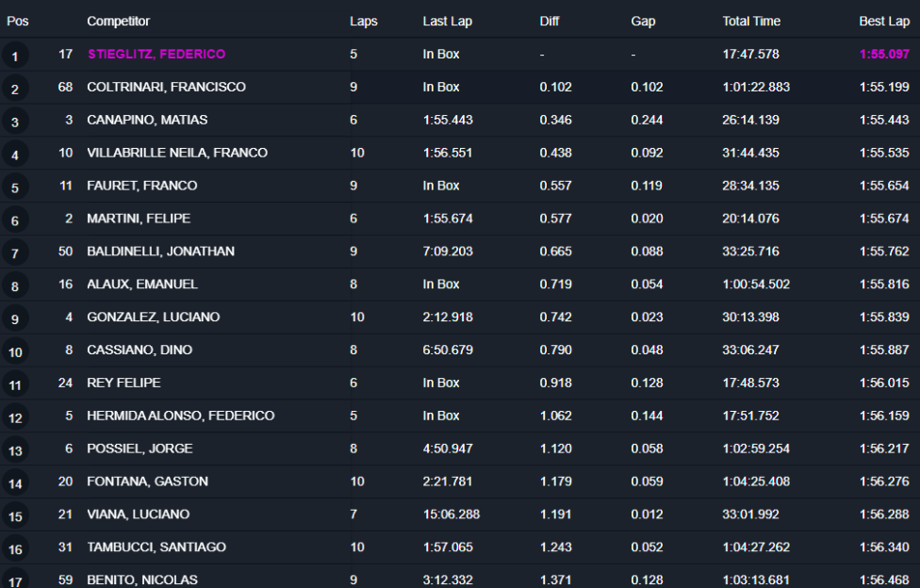Click Stieglitz's highlighted best lap 1:55.097

pos(884,55)
